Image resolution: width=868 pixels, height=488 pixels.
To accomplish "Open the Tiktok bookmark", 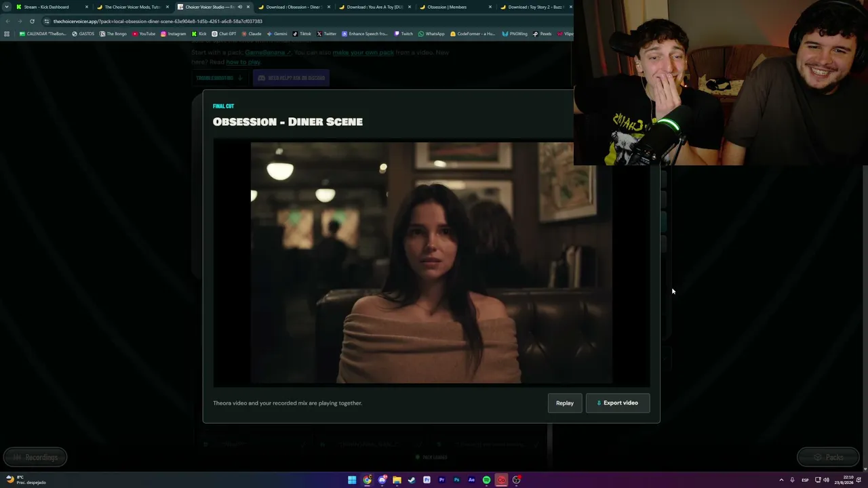I will point(302,34).
